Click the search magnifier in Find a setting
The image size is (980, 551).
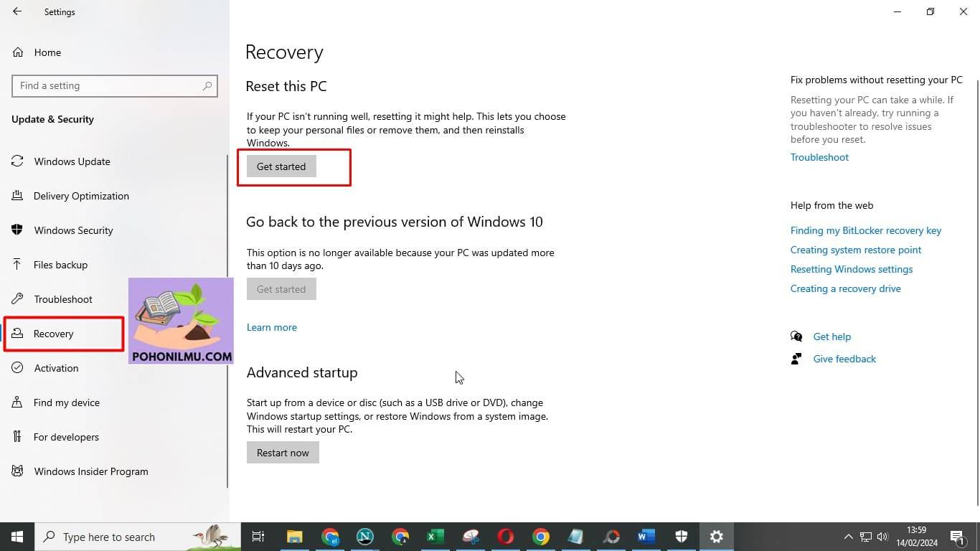point(207,85)
